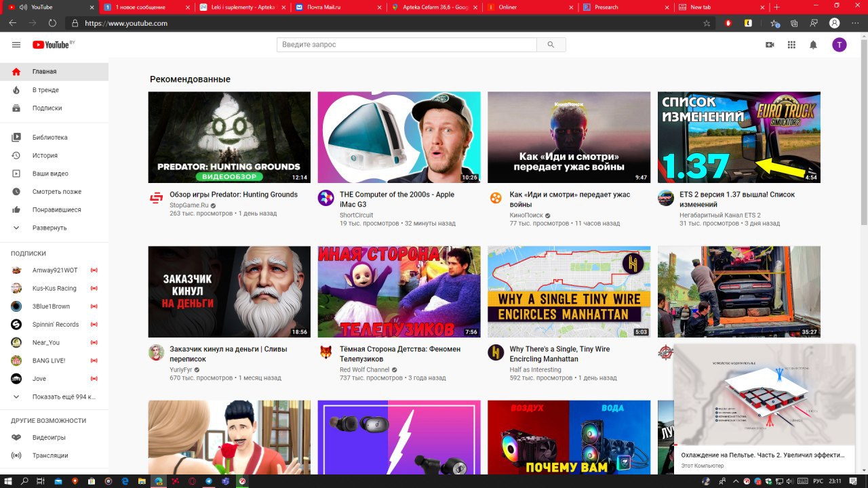Open title ETS 2 версия 1.37 вышла
Viewport: 868px width, 488px height.
point(737,199)
